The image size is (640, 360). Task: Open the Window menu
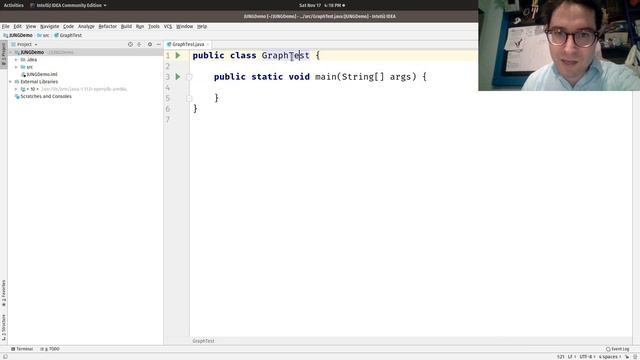click(x=184, y=26)
